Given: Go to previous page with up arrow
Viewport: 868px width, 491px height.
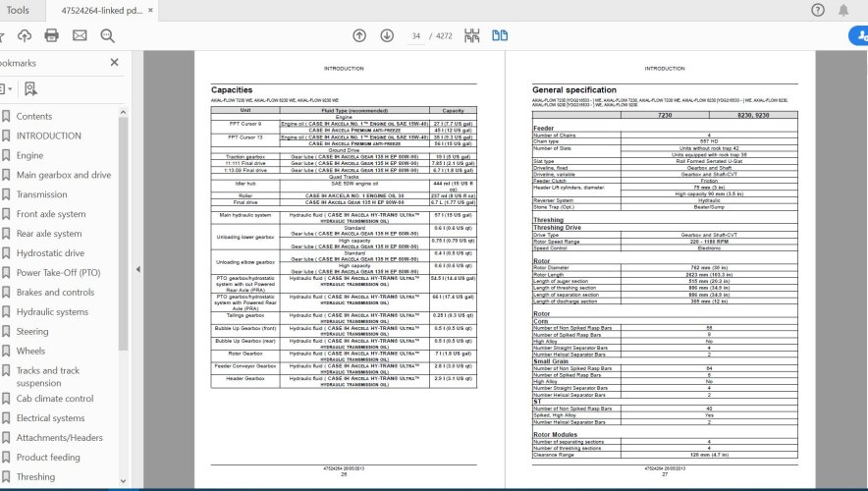Looking at the screenshot, I should coord(359,36).
